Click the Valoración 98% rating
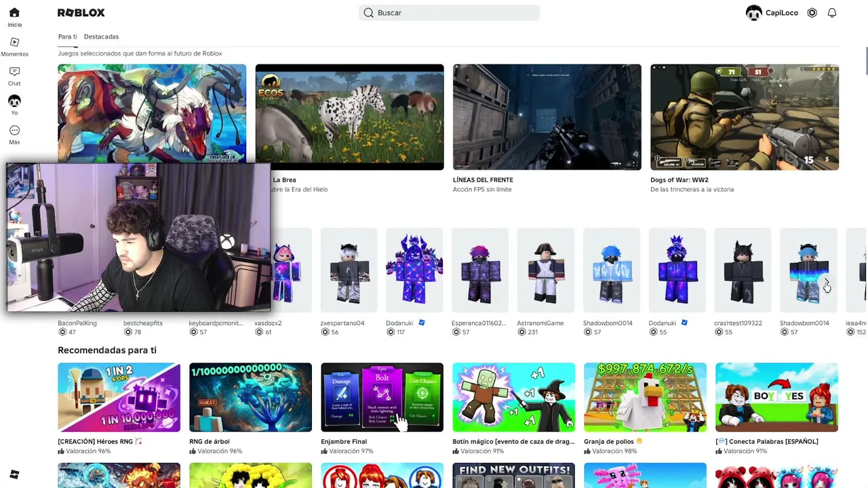Screen dimensions: 868x488 (x=610, y=451)
